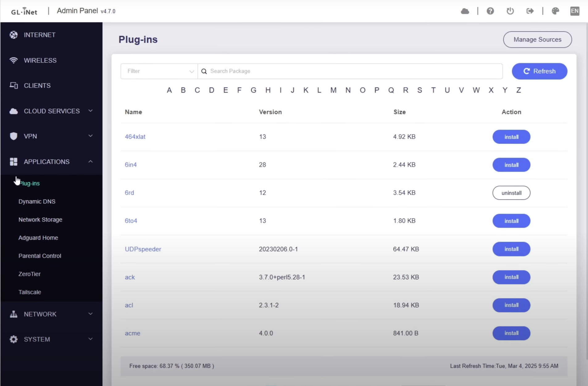This screenshot has height=386, width=588.
Task: Filter packages by letter M
Action: click(333, 90)
